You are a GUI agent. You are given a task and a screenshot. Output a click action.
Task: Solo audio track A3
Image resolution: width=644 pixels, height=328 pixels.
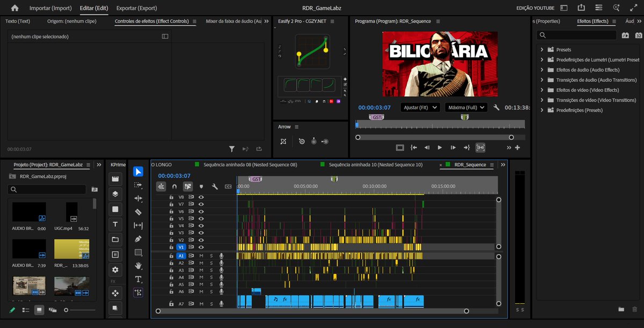(x=212, y=270)
